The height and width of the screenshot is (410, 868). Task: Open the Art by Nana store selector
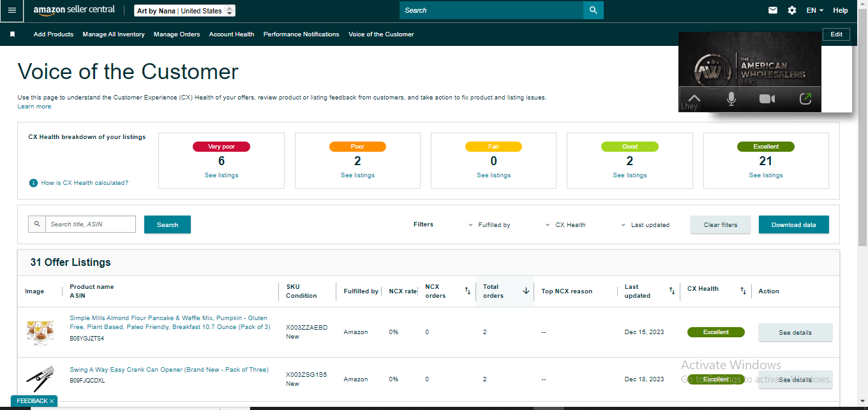point(185,11)
